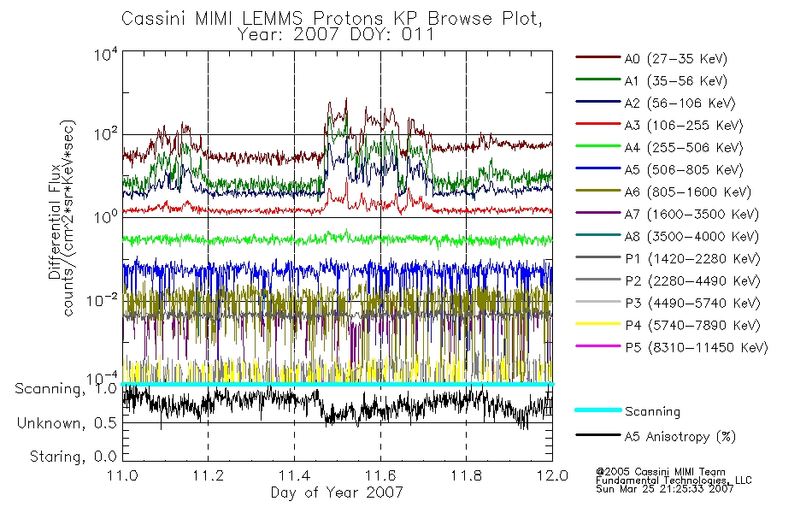The image size is (812, 513).
Task: Click the P3 (4490-5740 KeV) legend label
Action: (x=692, y=304)
